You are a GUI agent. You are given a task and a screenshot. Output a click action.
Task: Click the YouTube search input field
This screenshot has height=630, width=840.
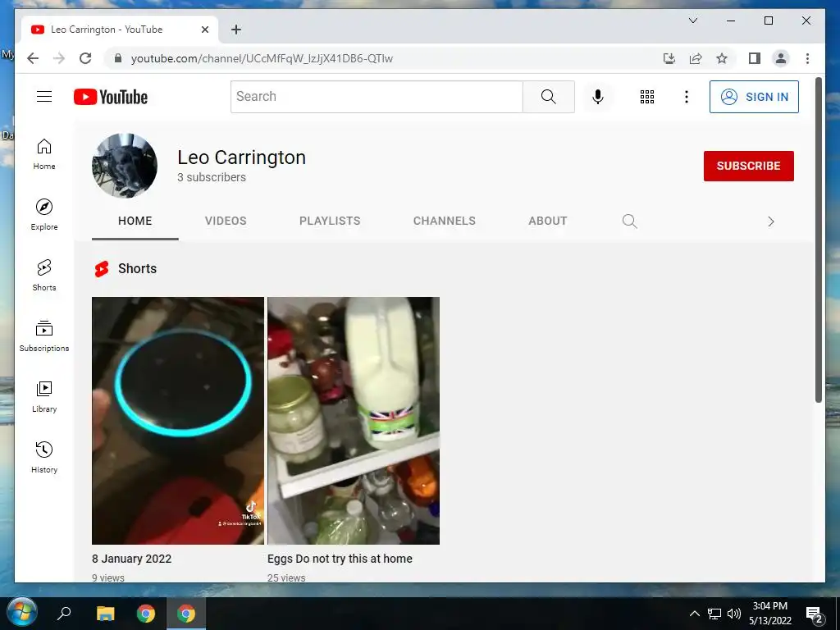377,97
